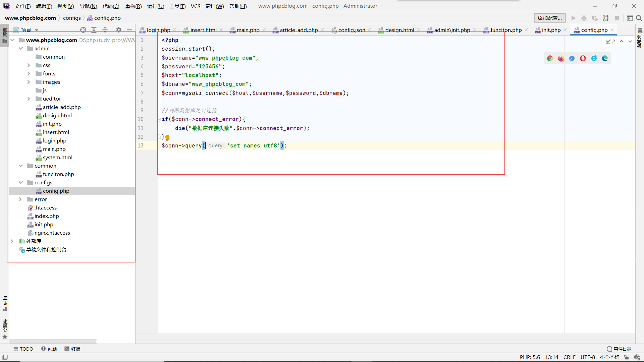
Task: Open the event log (事件日志)
Action: pos(619,349)
